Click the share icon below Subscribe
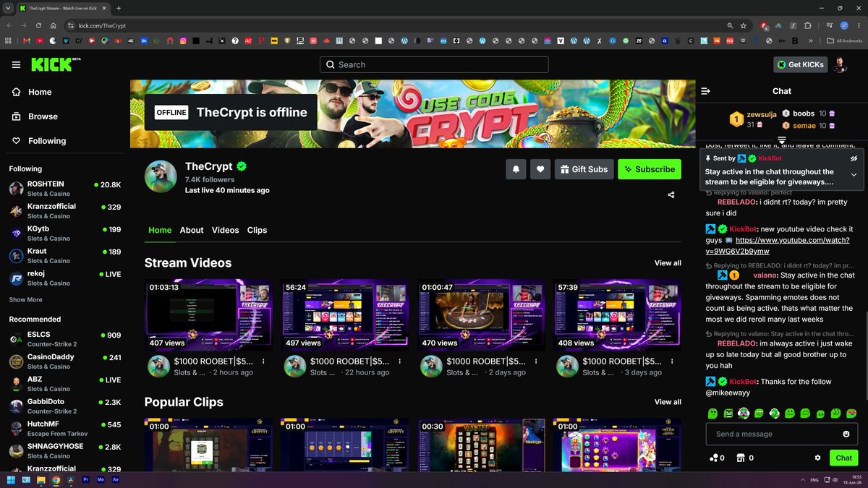This screenshot has width=868, height=488. 671,194
